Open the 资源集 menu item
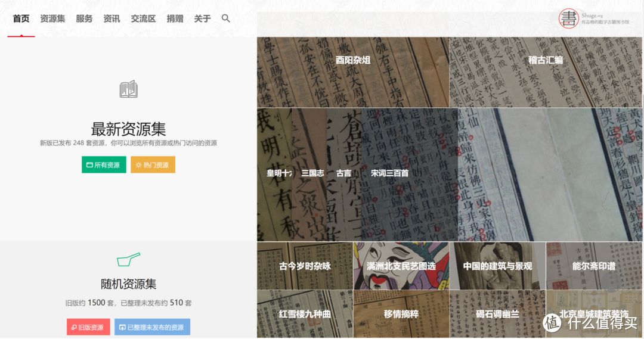The width and height of the screenshot is (644, 339). (x=52, y=18)
